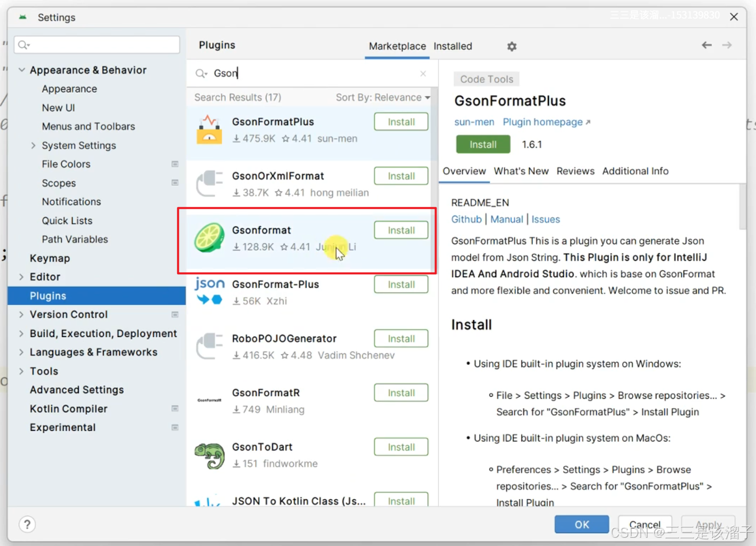Collapse Appearance & Behavior section
This screenshot has height=546, width=756.
pos(22,70)
